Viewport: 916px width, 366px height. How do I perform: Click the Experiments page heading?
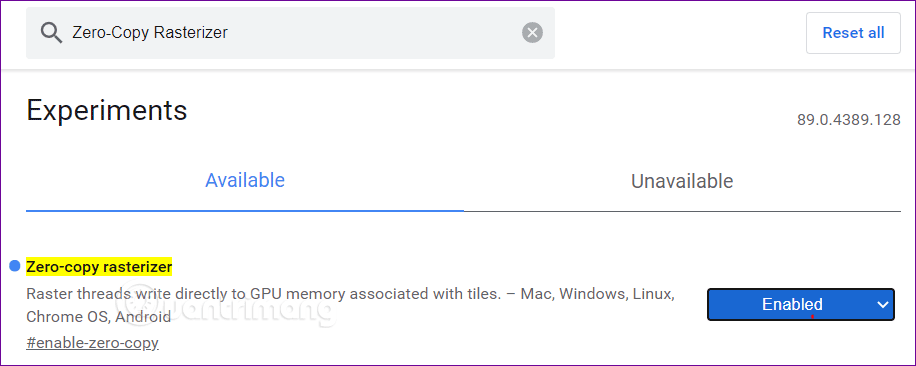pyautogui.click(x=107, y=110)
